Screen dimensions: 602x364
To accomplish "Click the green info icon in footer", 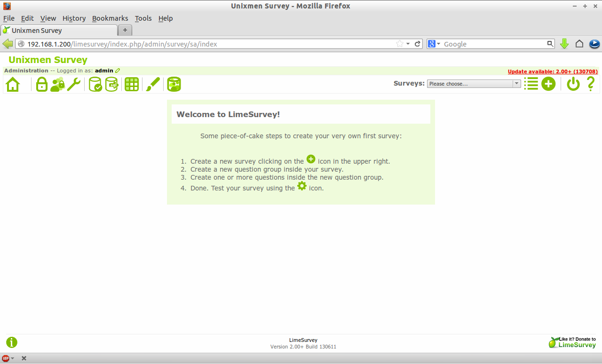I will pyautogui.click(x=12, y=342).
